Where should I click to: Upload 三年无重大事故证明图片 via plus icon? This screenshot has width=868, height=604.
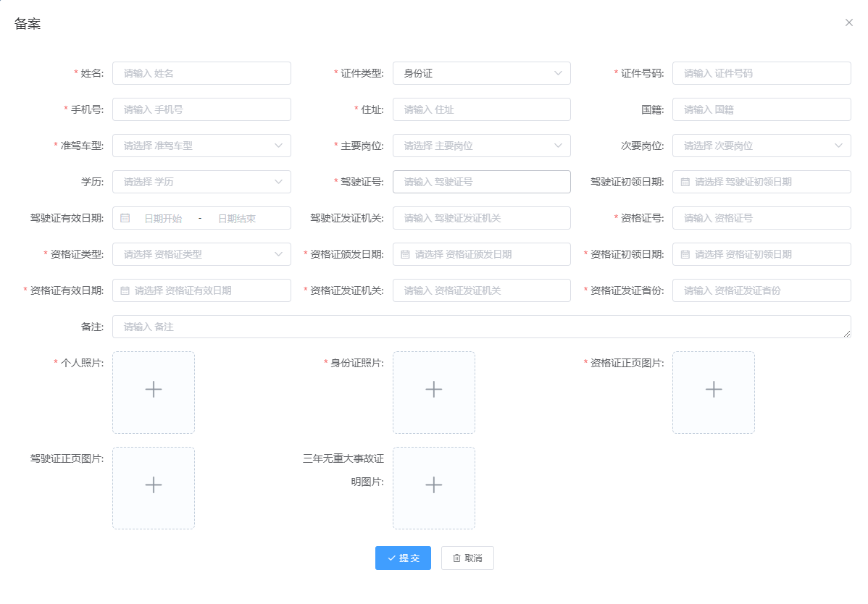coord(433,485)
